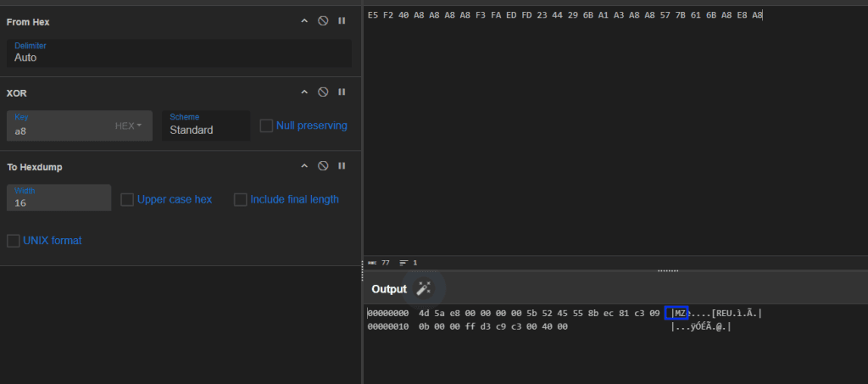Set breakpoint on To Hexdump operation

click(x=342, y=166)
